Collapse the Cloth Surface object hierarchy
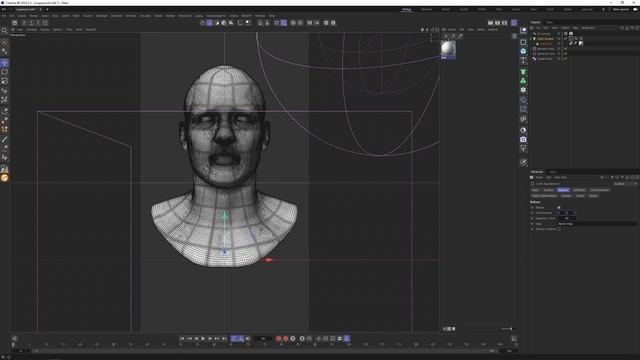 pyautogui.click(x=530, y=38)
